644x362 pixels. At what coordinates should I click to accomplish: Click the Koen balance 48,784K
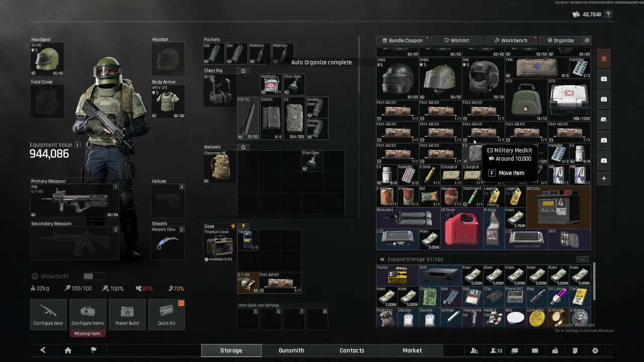(x=587, y=15)
